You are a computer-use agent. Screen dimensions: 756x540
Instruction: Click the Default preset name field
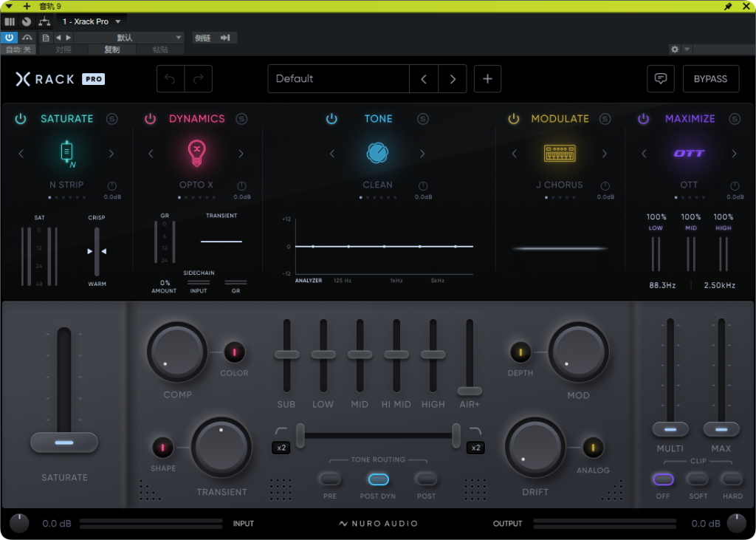338,78
